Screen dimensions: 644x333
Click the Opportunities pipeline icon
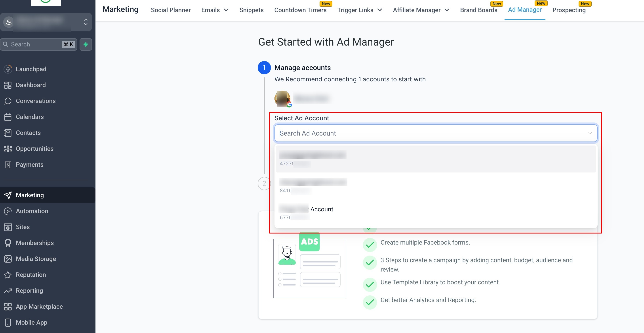click(x=8, y=149)
